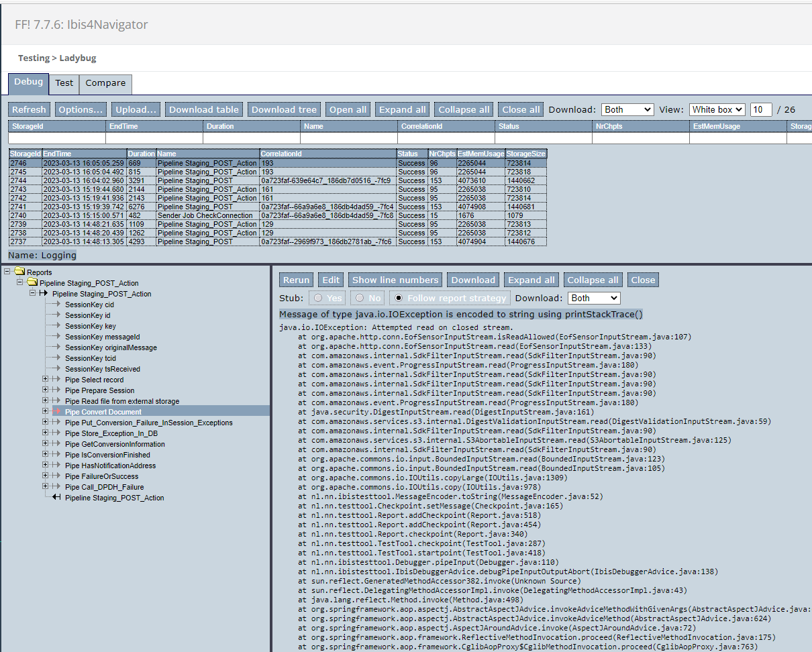This screenshot has height=652, width=812.
Task: Expand the Pipe Store_Exception_In_DB node
Action: pyautogui.click(x=46, y=433)
